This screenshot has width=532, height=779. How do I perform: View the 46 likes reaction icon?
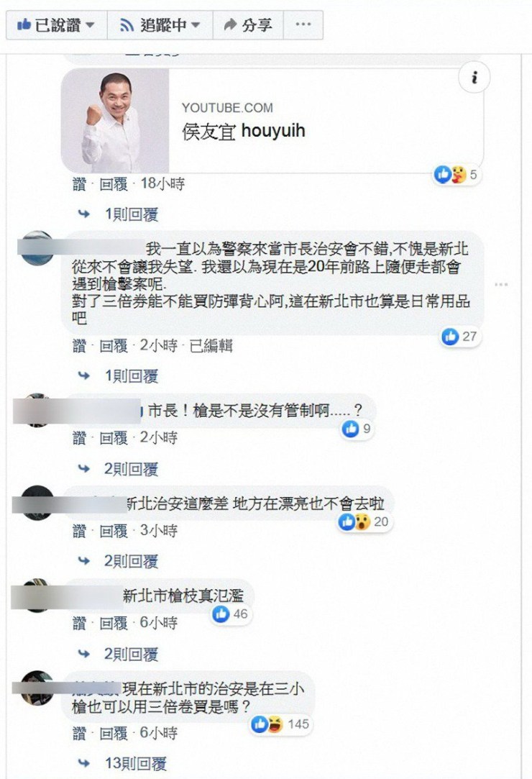point(230,614)
